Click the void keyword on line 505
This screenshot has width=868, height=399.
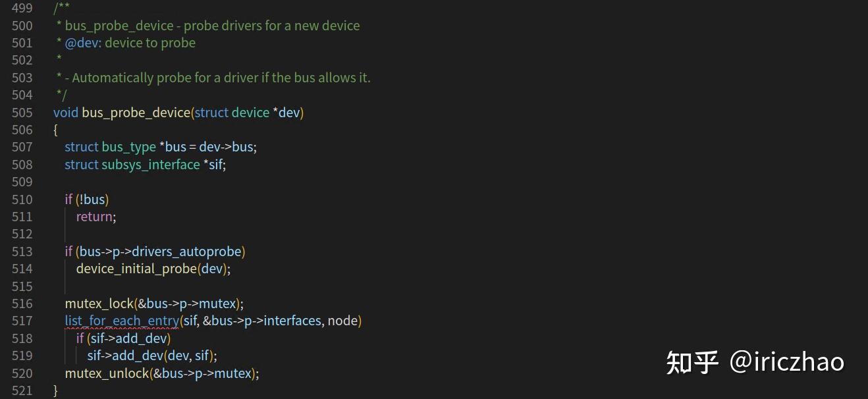tap(66, 113)
